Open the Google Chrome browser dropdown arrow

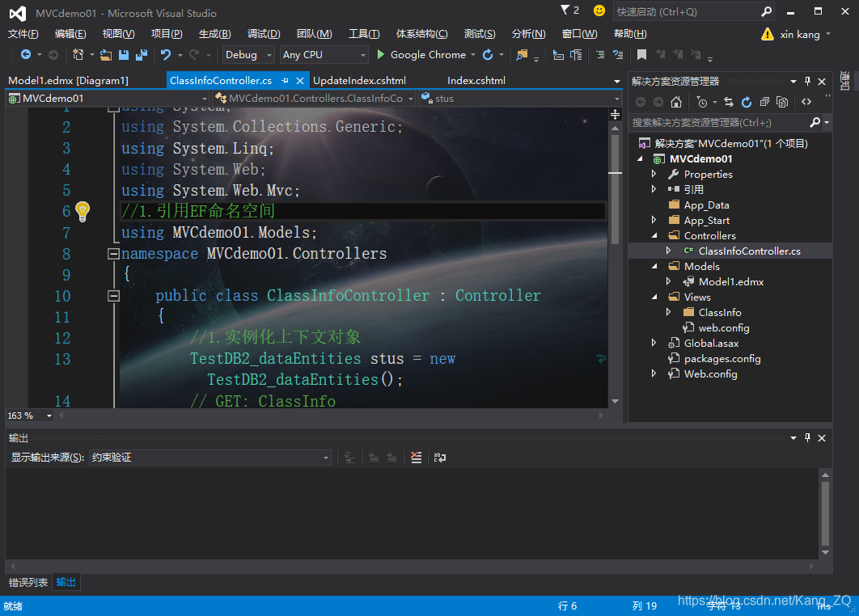(x=473, y=55)
